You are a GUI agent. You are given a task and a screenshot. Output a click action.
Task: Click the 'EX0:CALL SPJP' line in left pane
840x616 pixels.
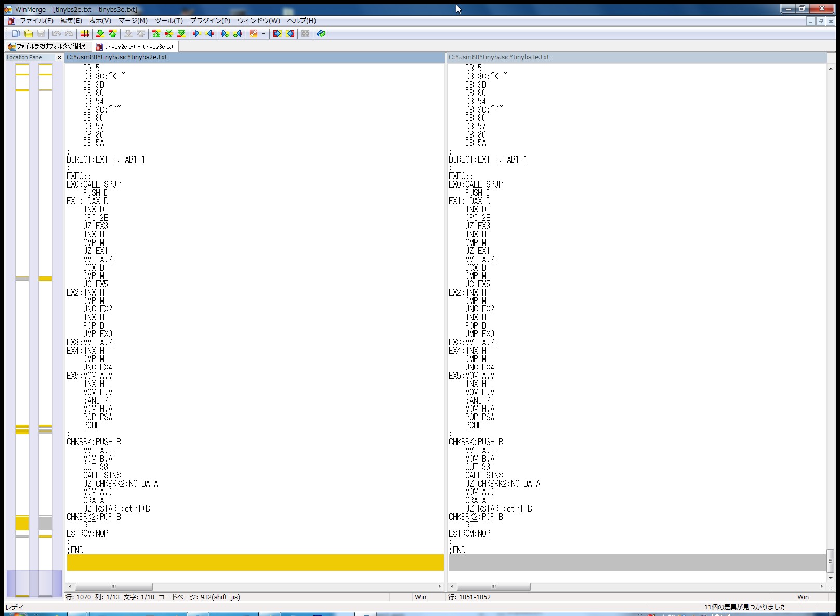(x=94, y=184)
